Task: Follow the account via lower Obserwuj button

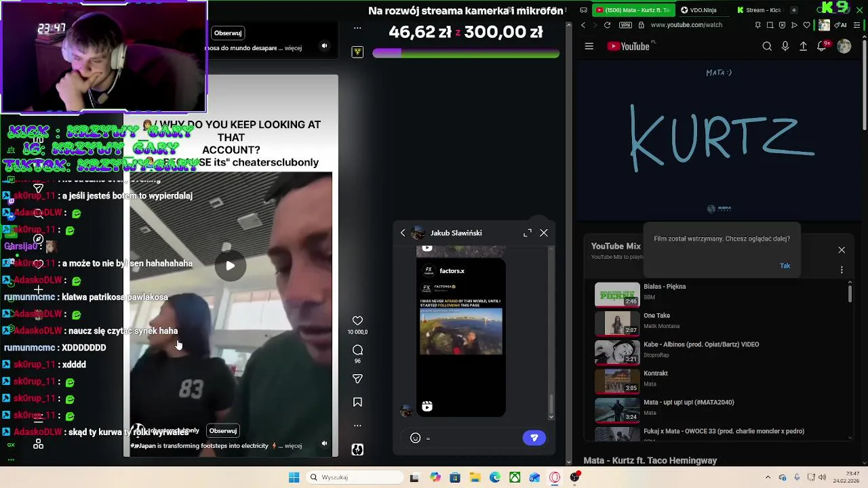Action: tap(223, 430)
